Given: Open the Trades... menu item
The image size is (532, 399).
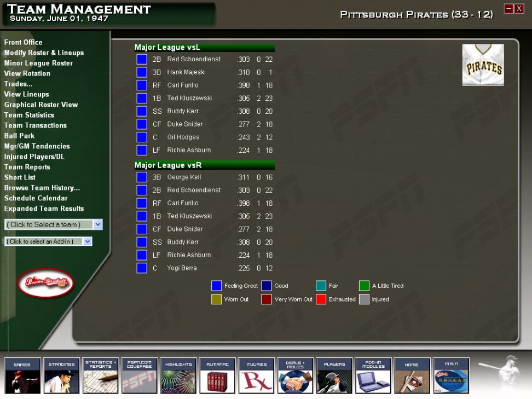Looking at the screenshot, I should coord(18,84).
